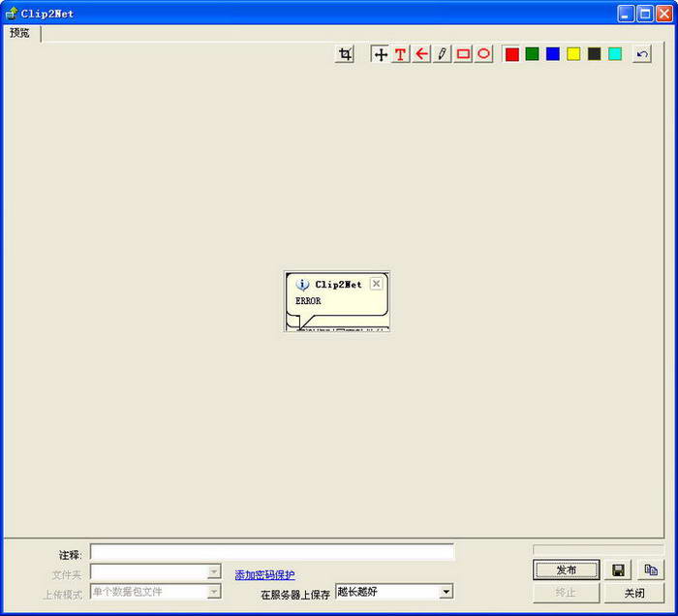Image resolution: width=678 pixels, height=616 pixels.
Task: Click the 添加密码保护 link
Action: [x=265, y=575]
